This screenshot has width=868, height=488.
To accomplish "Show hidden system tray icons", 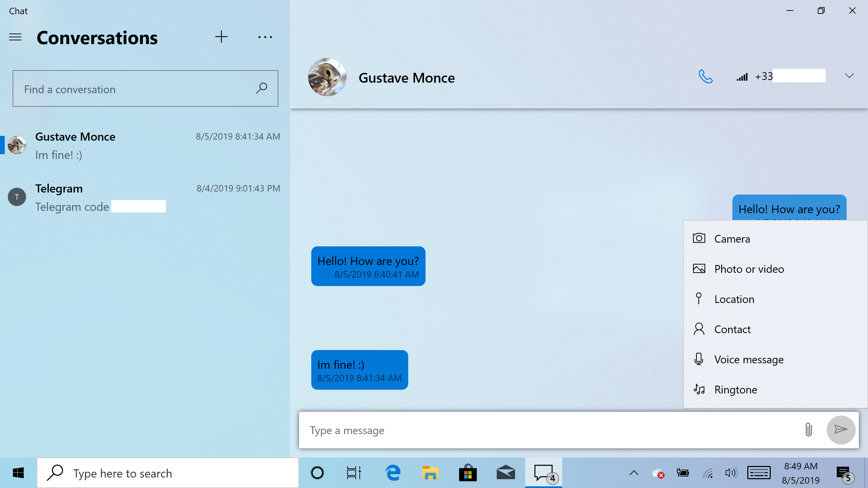I will [x=634, y=473].
